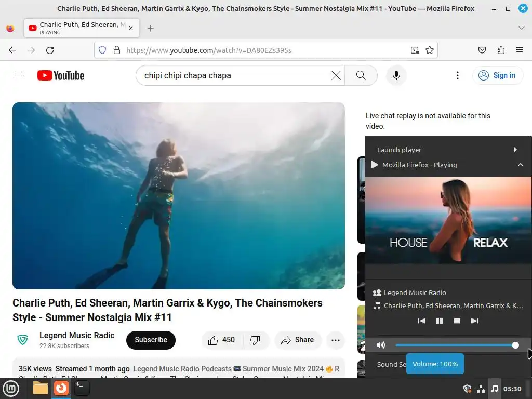532x399 pixels.
Task: Click the Sign in button
Action: point(498,75)
